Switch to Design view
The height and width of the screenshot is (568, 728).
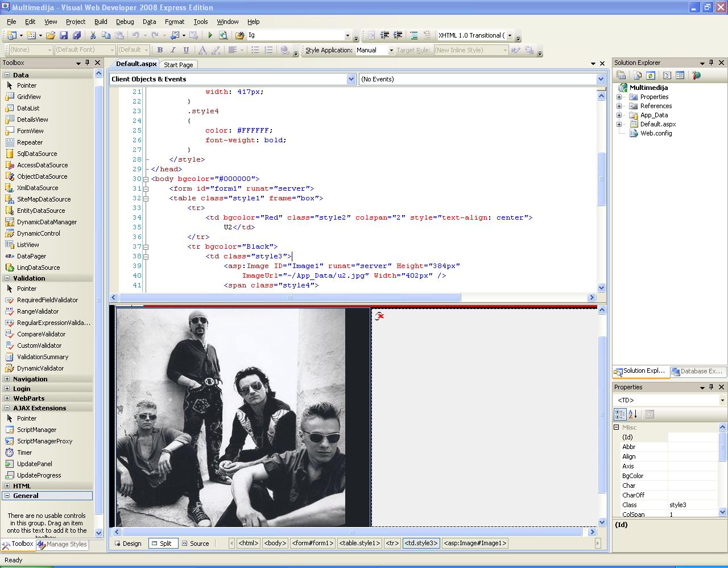coord(128,544)
